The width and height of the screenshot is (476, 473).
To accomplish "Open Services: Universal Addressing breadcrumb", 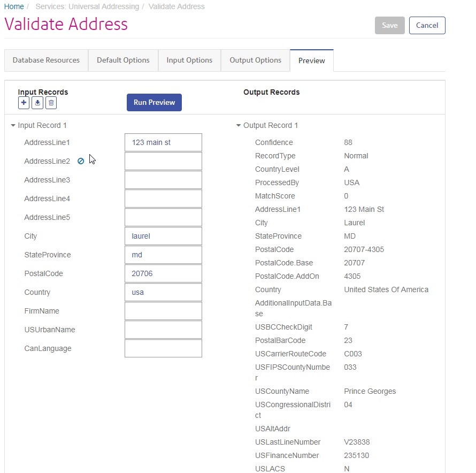I will pos(87,6).
